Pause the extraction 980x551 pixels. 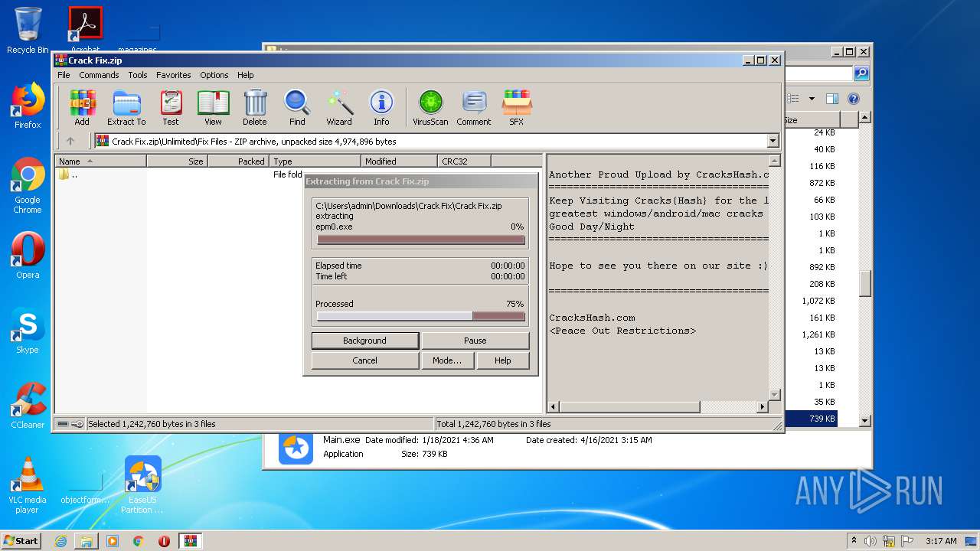tap(475, 341)
